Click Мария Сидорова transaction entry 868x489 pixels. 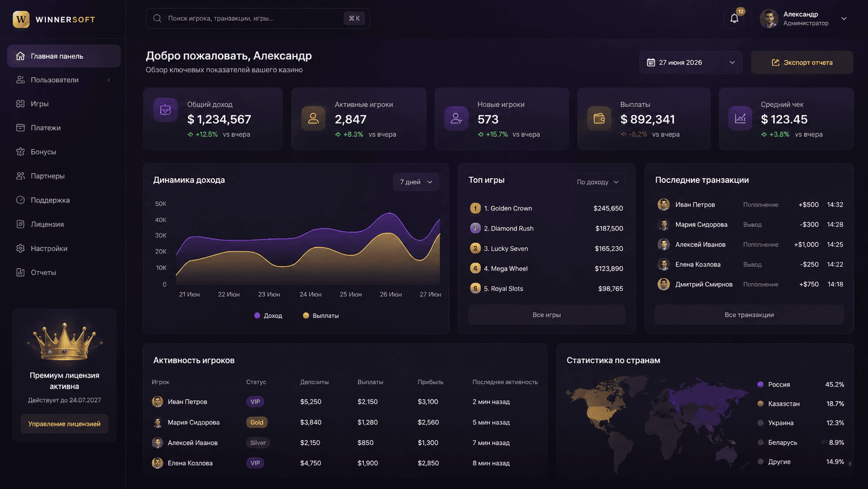point(749,224)
